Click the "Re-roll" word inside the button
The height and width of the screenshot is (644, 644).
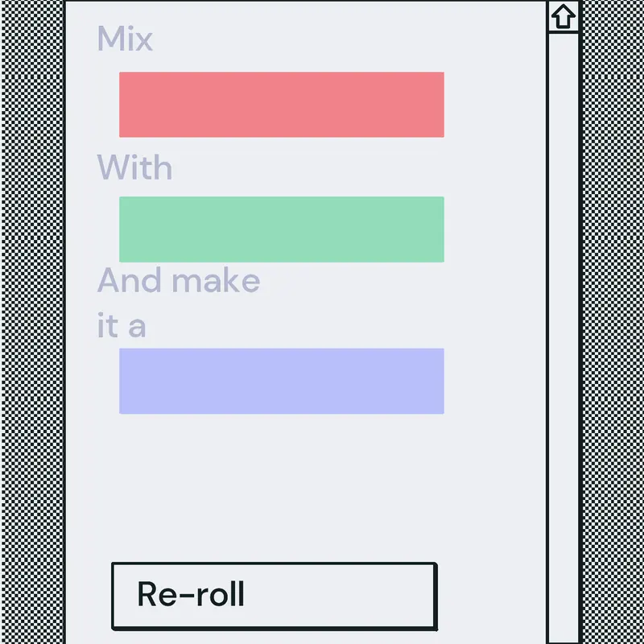(191, 594)
